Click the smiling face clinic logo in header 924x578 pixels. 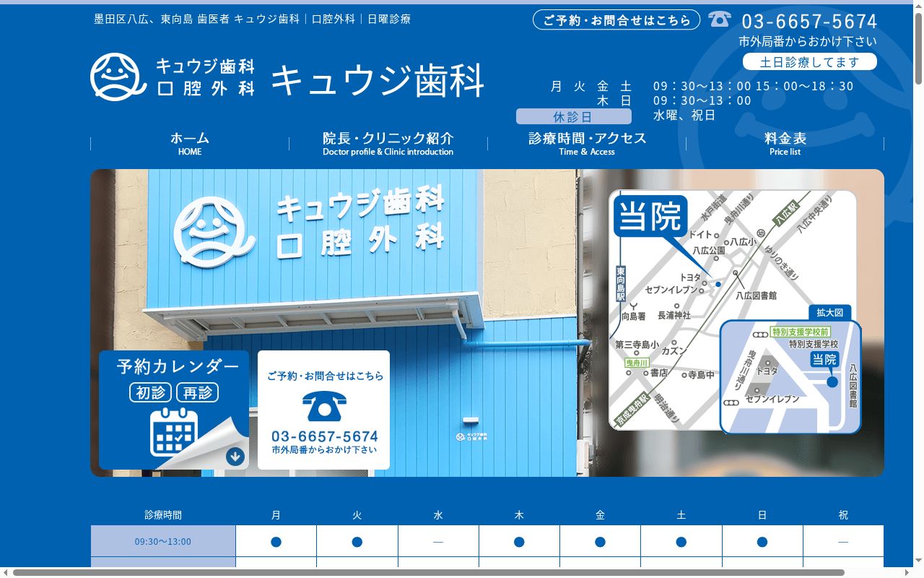[x=118, y=77]
